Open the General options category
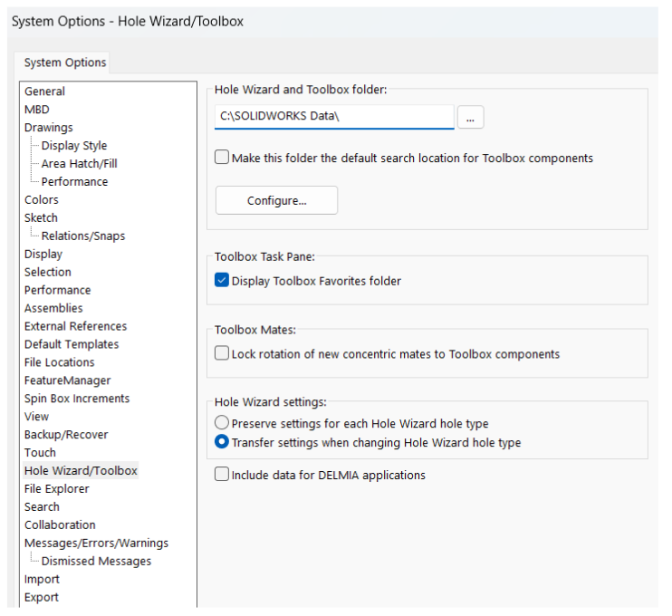The height and width of the screenshot is (616, 672). [x=44, y=91]
